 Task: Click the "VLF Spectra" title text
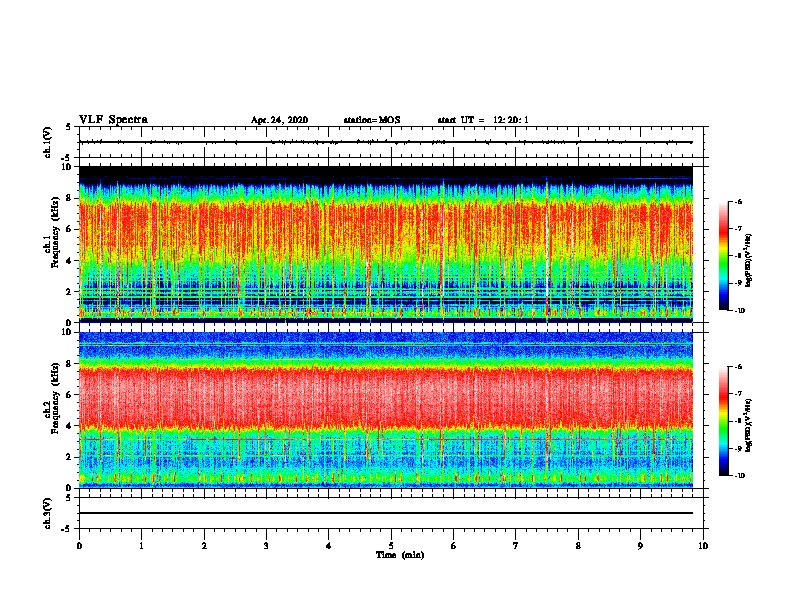click(x=113, y=120)
